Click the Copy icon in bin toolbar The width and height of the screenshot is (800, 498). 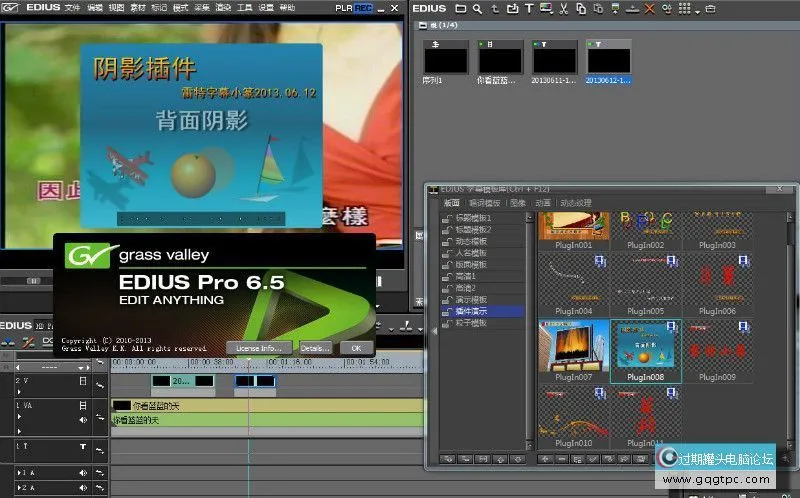click(x=581, y=9)
